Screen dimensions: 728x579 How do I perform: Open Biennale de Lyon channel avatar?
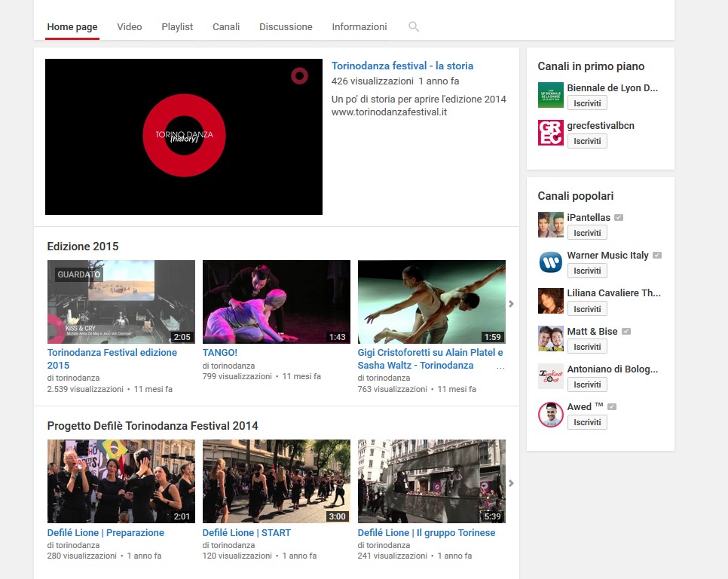551,95
